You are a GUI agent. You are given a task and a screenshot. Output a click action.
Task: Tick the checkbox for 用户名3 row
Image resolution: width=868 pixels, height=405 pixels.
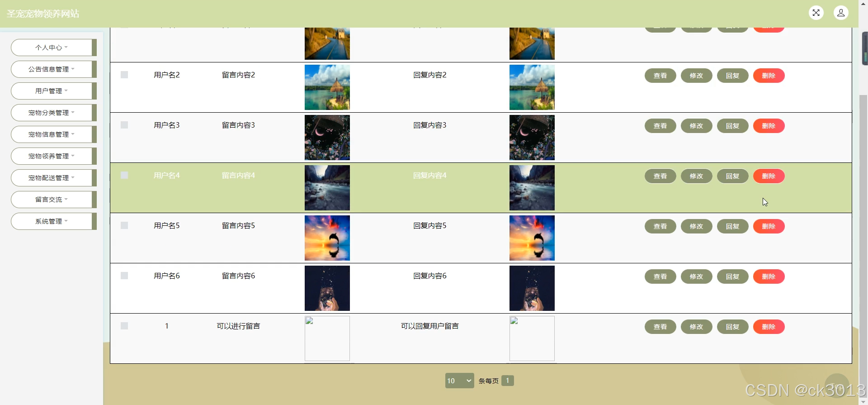124,125
